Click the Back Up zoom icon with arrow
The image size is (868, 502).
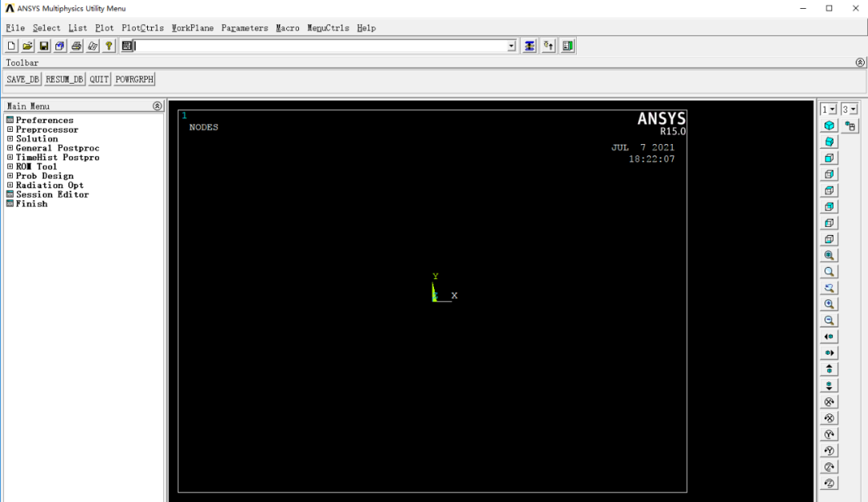[829, 288]
